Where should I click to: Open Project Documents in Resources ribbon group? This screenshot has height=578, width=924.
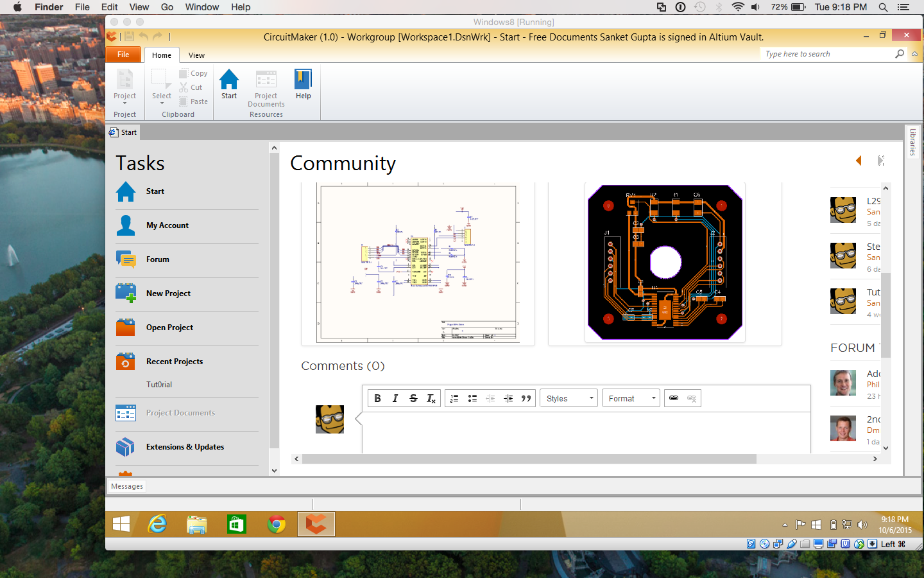click(x=266, y=88)
